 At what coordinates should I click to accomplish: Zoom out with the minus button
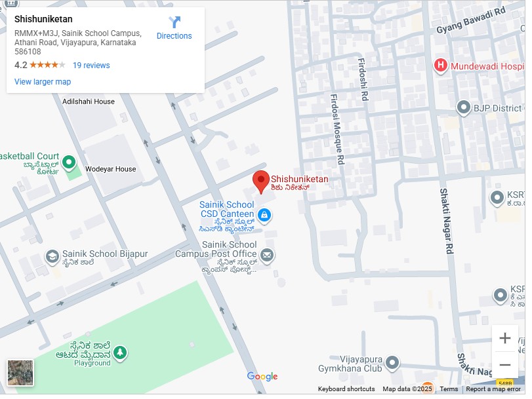[x=505, y=365]
